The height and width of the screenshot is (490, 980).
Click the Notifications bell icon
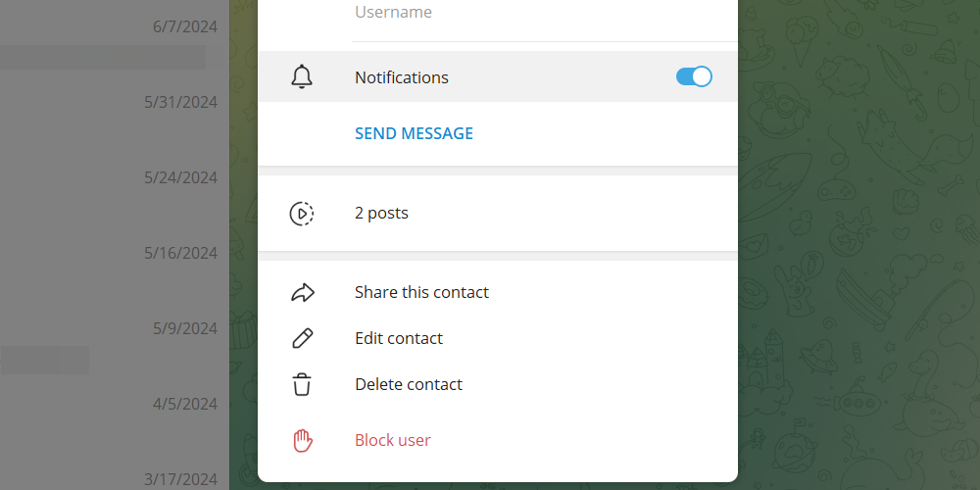tap(302, 77)
